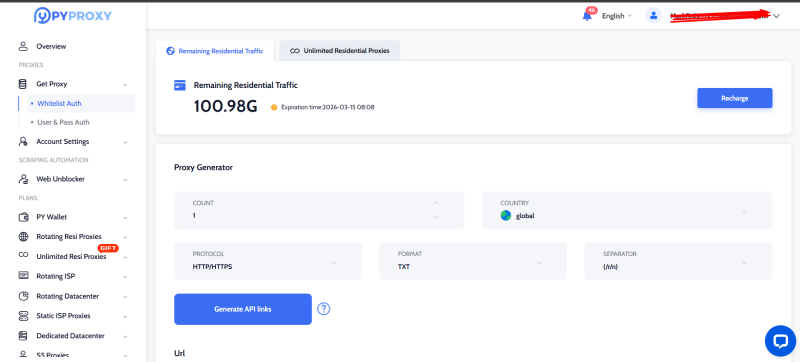Image resolution: width=800 pixels, height=362 pixels.
Task: Expand the Account Settings chevron
Action: coord(125,142)
